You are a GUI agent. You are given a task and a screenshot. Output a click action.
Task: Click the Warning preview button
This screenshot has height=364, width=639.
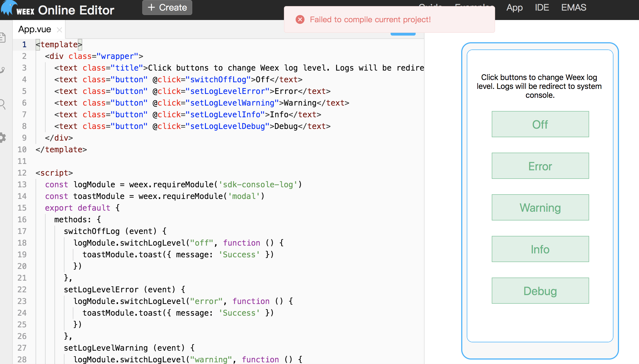pos(540,208)
